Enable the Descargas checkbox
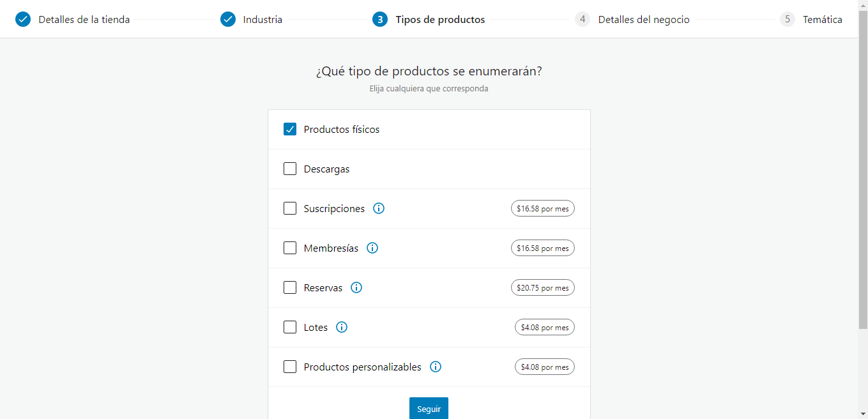Image resolution: width=868 pixels, height=419 pixels. [x=290, y=169]
